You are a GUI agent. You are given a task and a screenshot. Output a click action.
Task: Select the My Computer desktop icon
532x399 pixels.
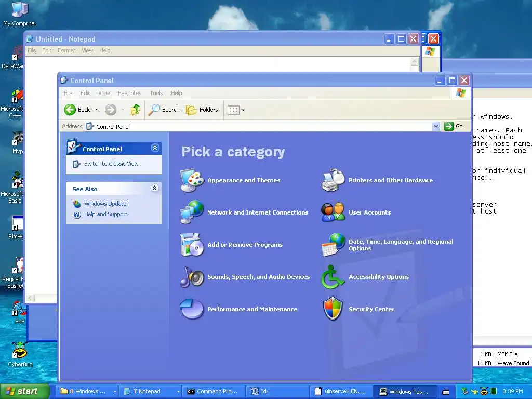(x=20, y=14)
